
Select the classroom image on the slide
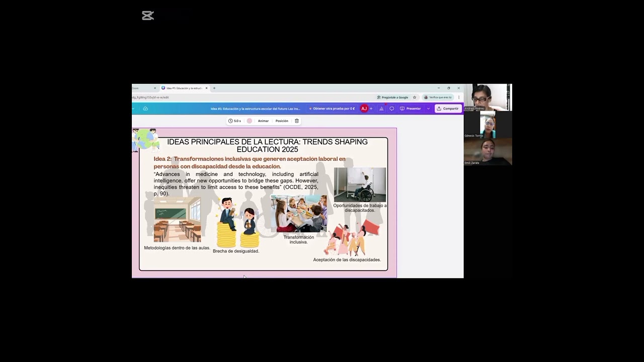[x=177, y=220]
